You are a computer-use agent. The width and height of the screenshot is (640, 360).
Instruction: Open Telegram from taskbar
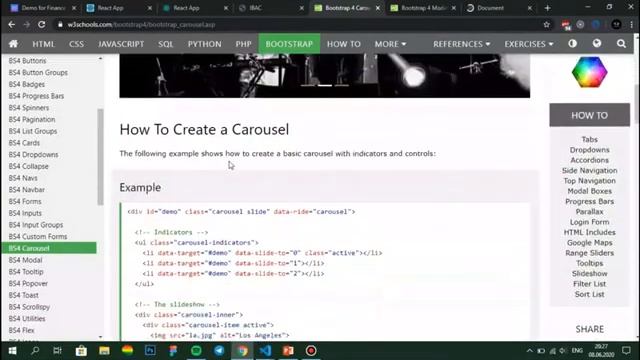(x=219, y=351)
